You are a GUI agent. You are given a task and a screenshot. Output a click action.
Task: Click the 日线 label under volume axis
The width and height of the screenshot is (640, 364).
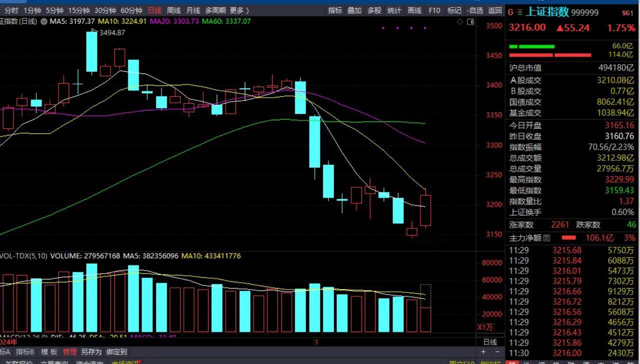click(490, 342)
